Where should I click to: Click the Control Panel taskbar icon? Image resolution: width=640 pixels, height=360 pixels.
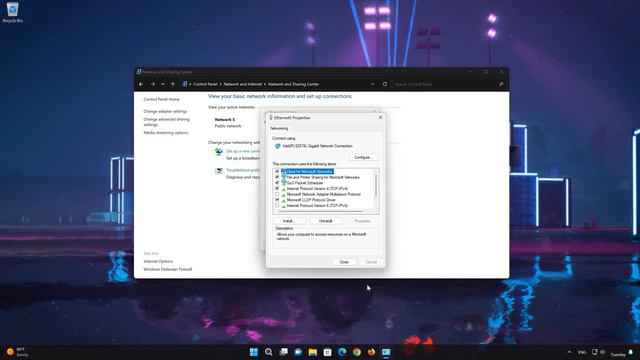[x=386, y=352]
